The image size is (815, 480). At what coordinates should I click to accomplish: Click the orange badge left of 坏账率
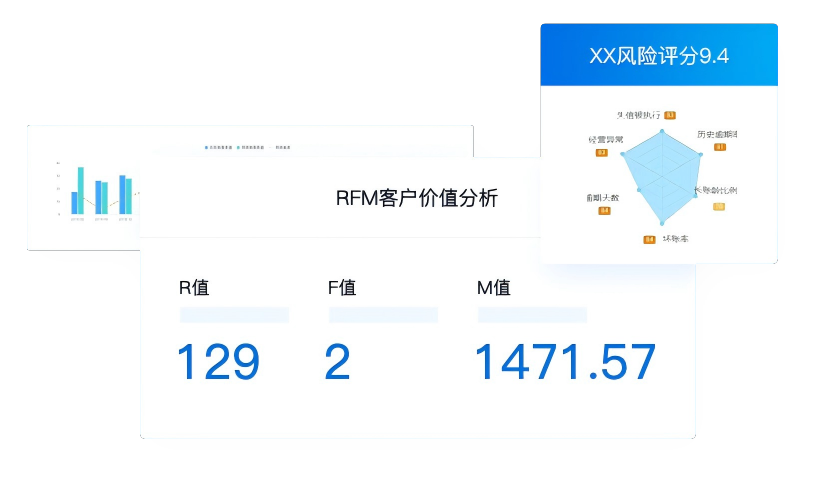coord(649,240)
